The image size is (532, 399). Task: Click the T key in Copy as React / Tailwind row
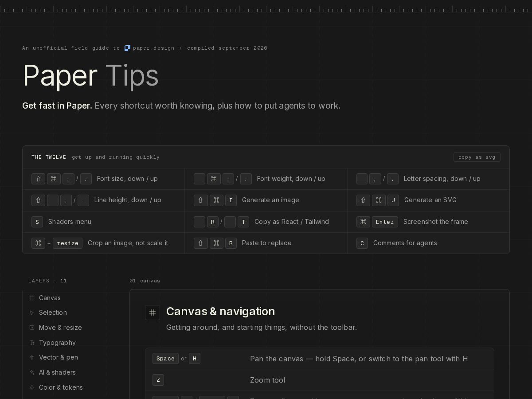(243, 222)
